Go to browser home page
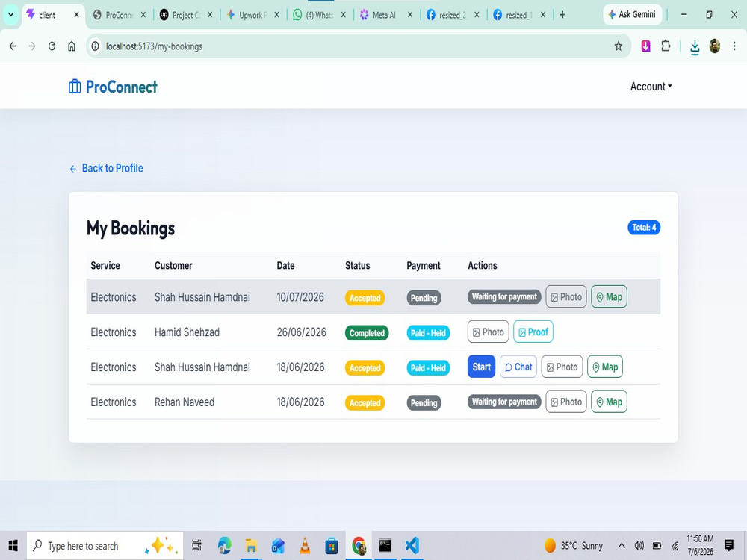This screenshot has height=560, width=747. pyautogui.click(x=72, y=46)
